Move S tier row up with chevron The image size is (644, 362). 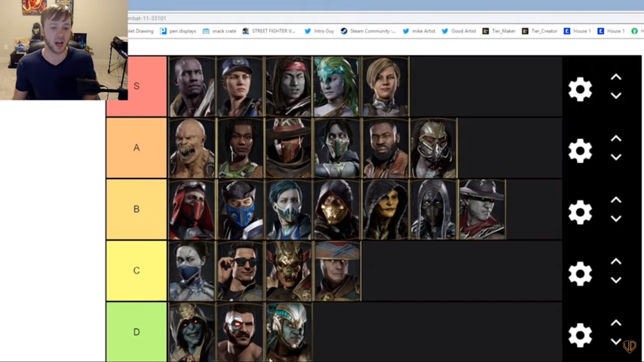[x=616, y=77]
